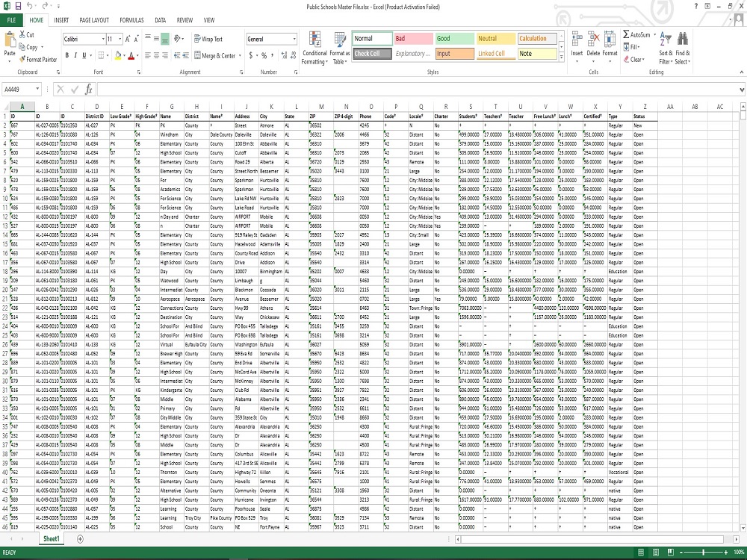Toggle Bold formatting
The width and height of the screenshot is (747, 560).
[x=66, y=55]
